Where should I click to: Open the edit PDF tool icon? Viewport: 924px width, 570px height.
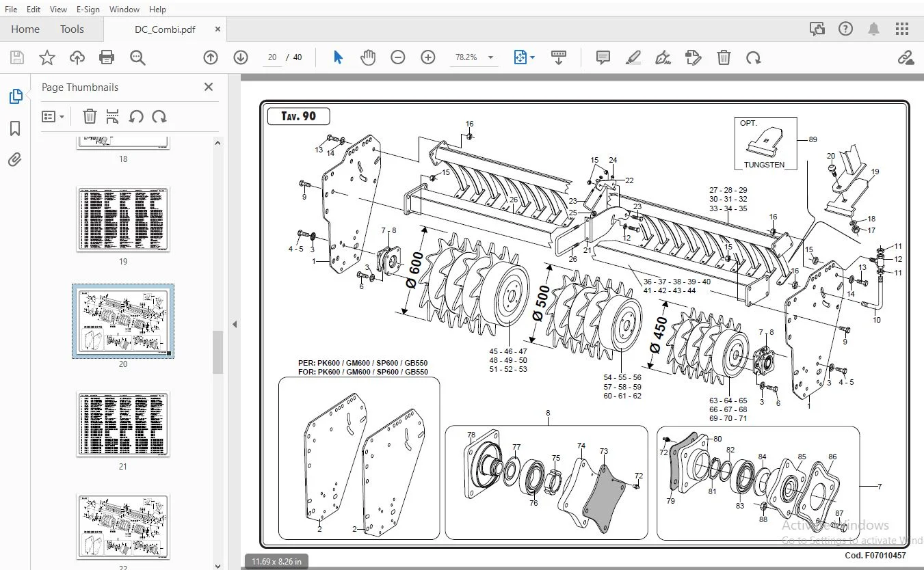point(693,57)
